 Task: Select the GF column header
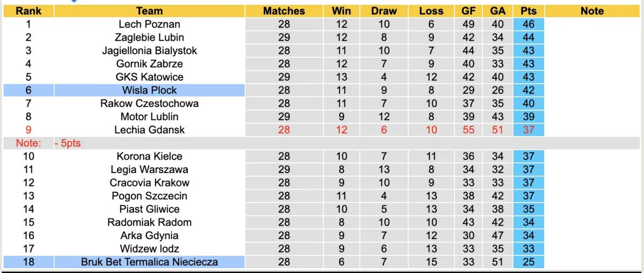(x=468, y=11)
